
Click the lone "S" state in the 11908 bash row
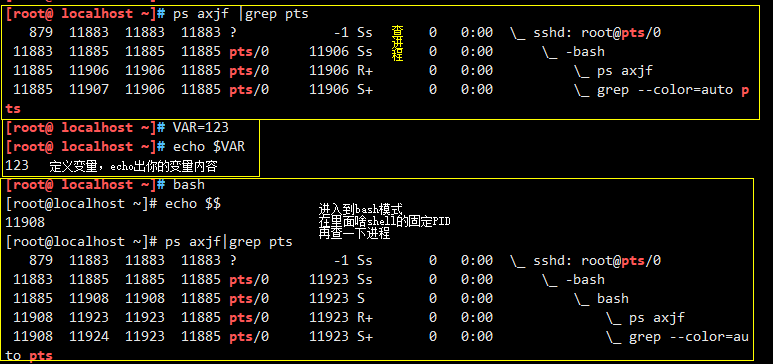tap(361, 298)
